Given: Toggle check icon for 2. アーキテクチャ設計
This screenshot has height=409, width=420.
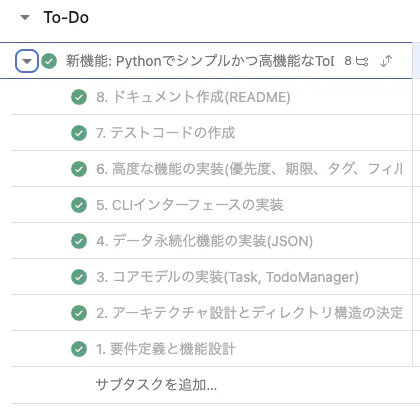Looking at the screenshot, I should (x=79, y=313).
